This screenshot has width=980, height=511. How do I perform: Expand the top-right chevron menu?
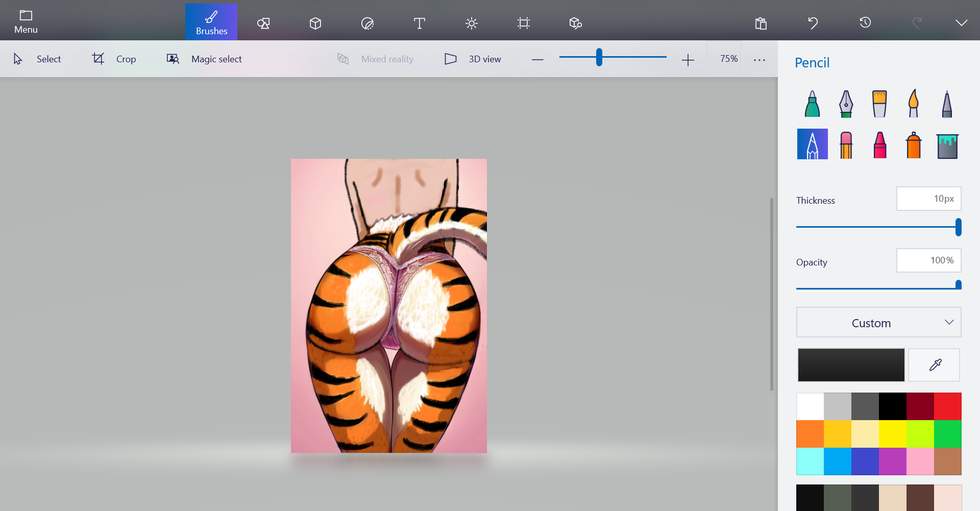tap(961, 23)
